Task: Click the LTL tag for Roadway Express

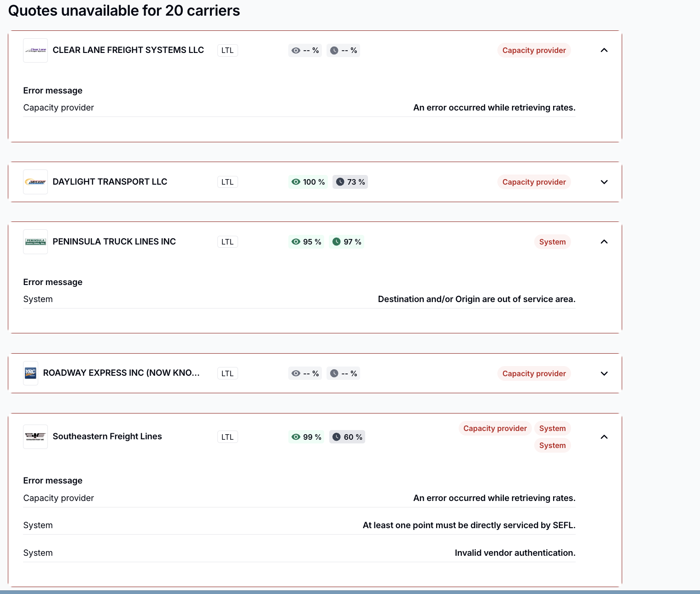Action: [227, 373]
